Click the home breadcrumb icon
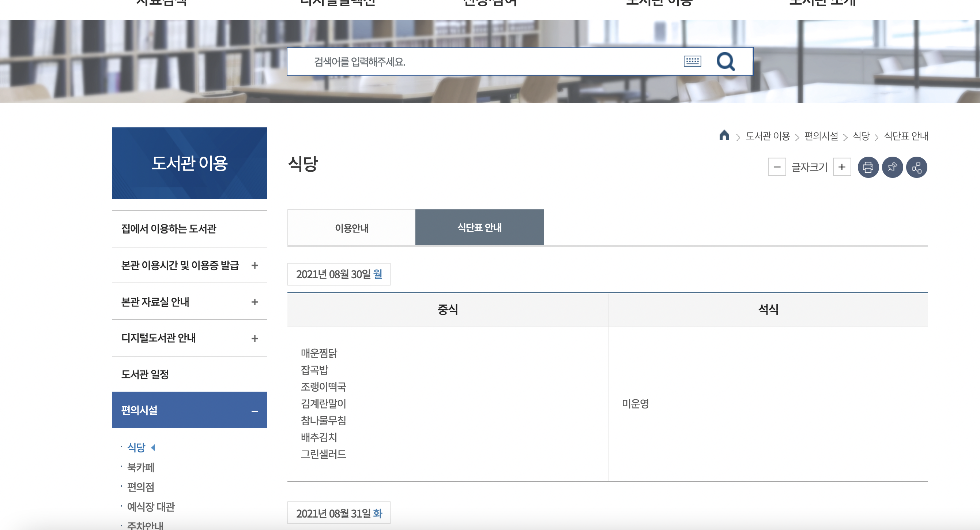This screenshot has width=980, height=530. pyautogui.click(x=724, y=135)
